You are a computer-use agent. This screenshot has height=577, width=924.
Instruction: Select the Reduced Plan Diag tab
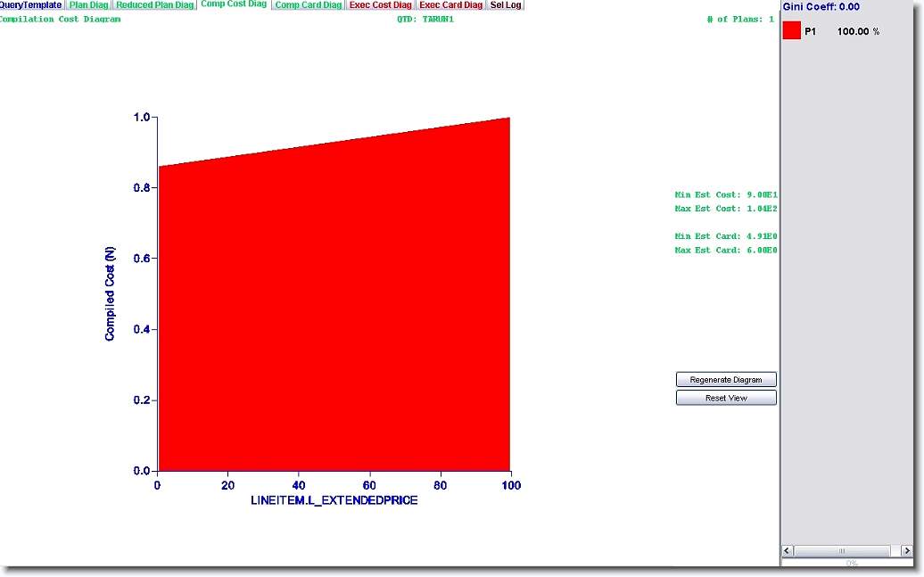point(155,5)
